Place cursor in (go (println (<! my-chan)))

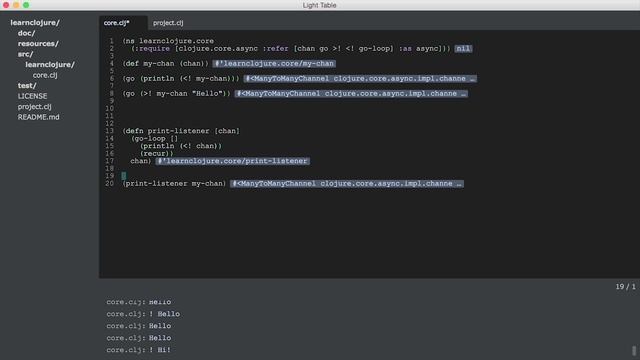click(x=181, y=79)
